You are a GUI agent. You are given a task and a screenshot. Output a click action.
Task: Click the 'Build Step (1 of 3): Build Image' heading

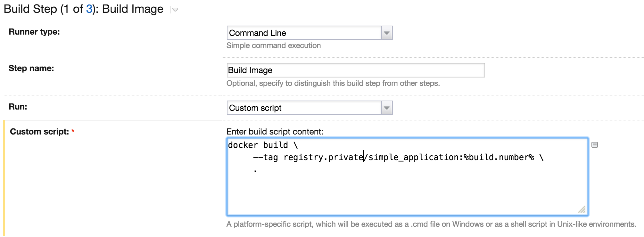(x=84, y=9)
